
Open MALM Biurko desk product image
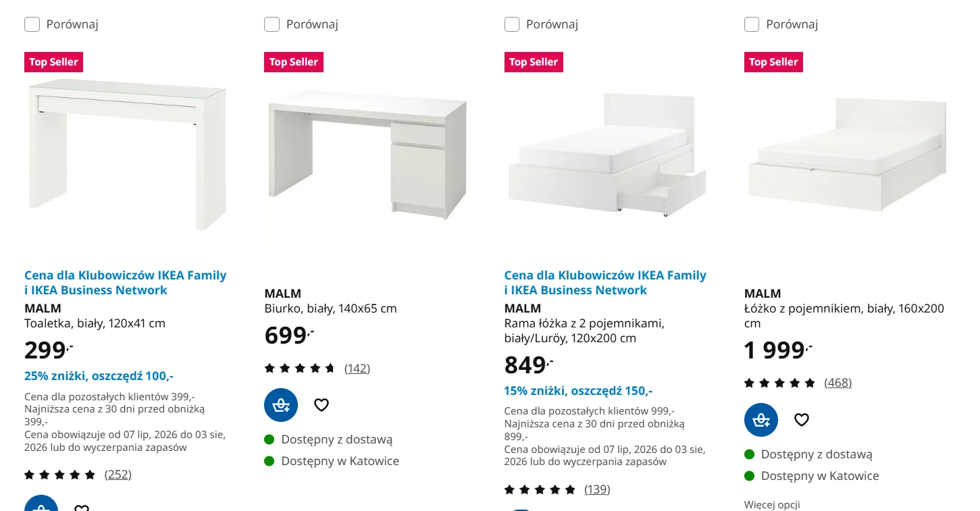click(x=367, y=154)
